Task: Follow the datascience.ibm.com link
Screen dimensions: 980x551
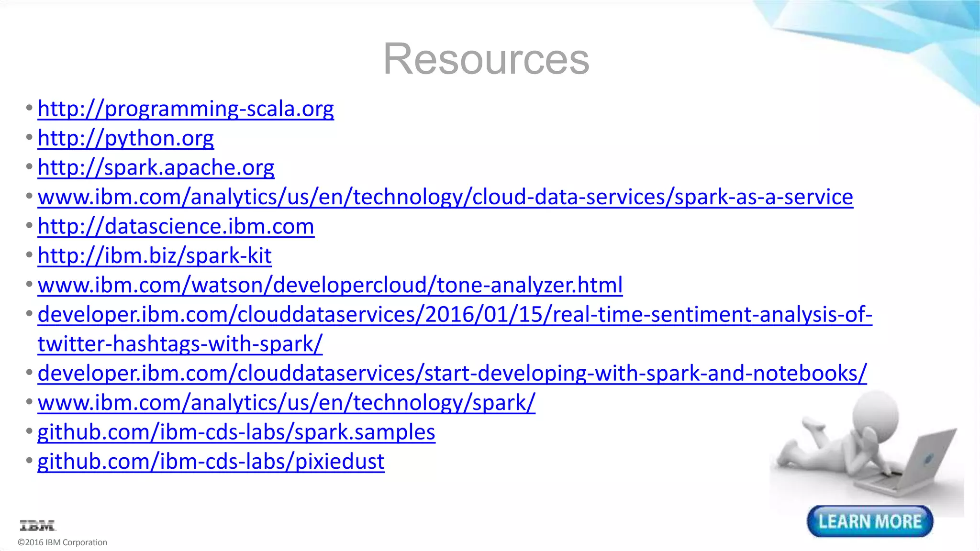Action: click(176, 226)
